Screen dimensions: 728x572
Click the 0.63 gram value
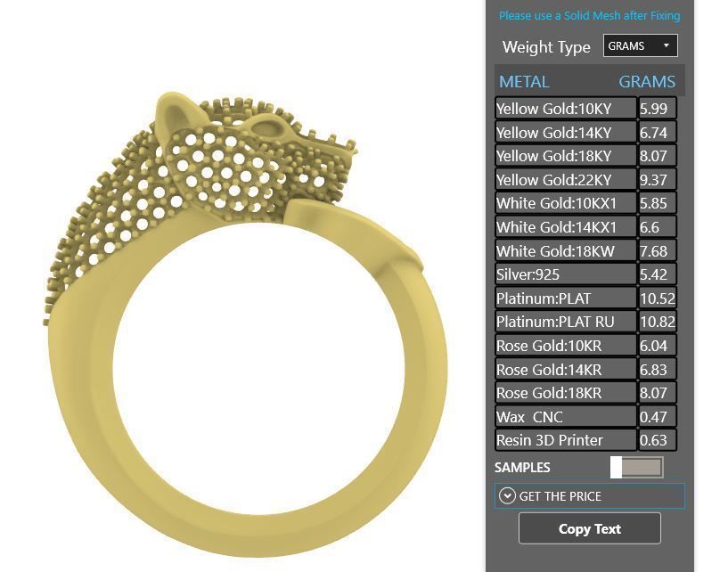pos(658,439)
